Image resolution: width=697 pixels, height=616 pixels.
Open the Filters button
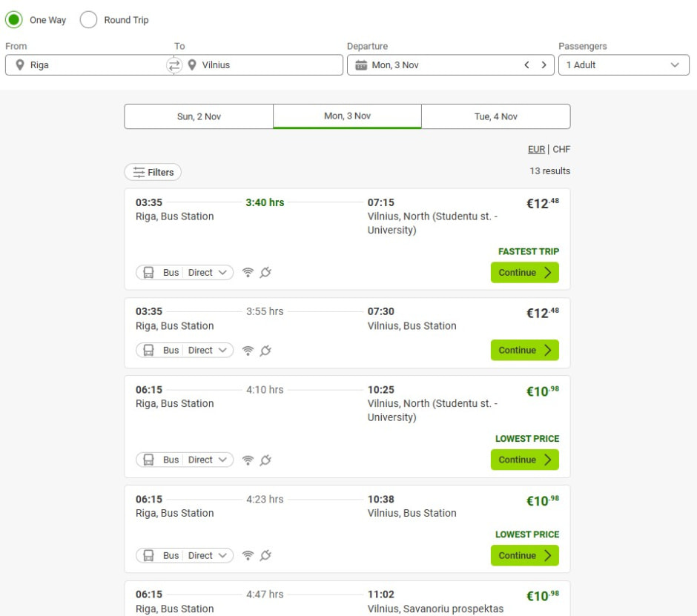(x=153, y=173)
